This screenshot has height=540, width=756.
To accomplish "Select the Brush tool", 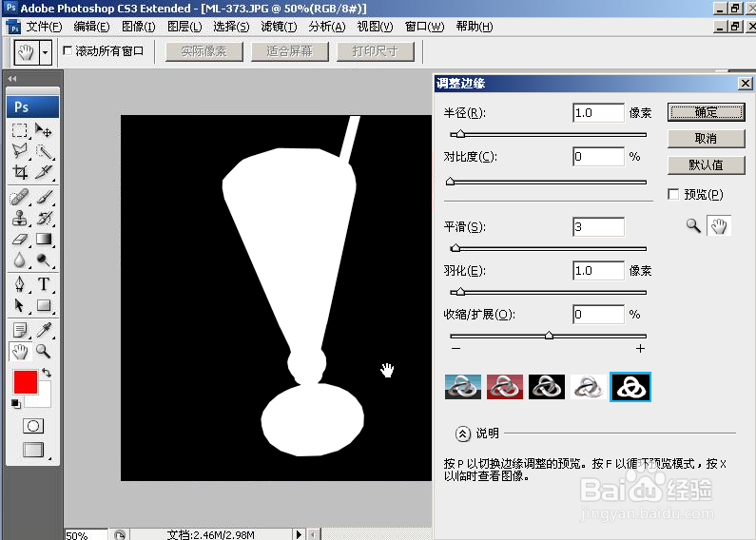I will coord(44,197).
